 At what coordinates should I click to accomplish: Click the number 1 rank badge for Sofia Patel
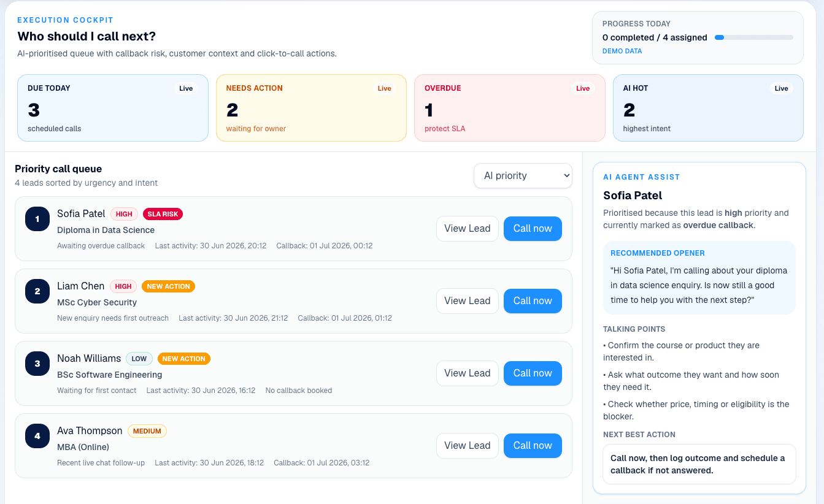37,219
